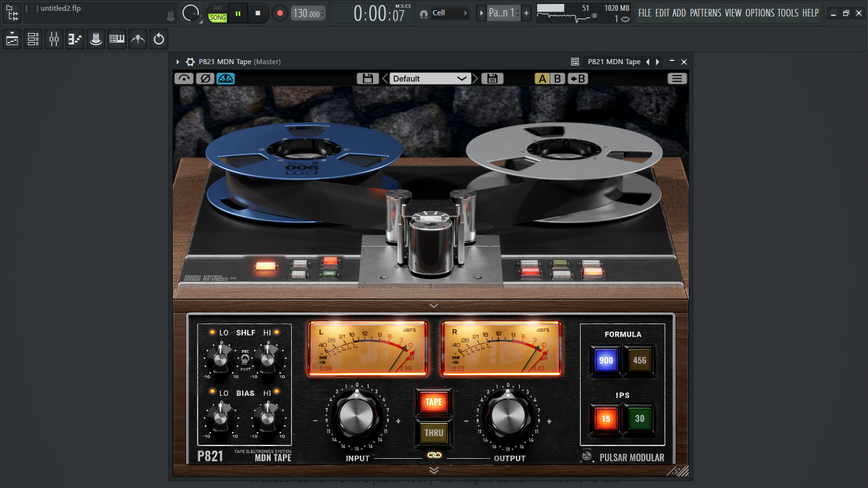
Task: Click the large OUTPUT knob
Action: [x=508, y=417]
